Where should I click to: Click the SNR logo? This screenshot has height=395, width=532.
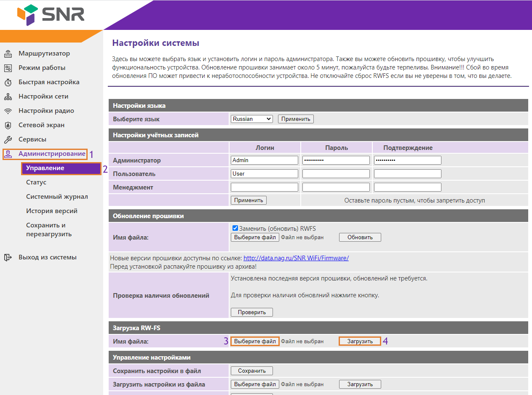click(x=51, y=15)
